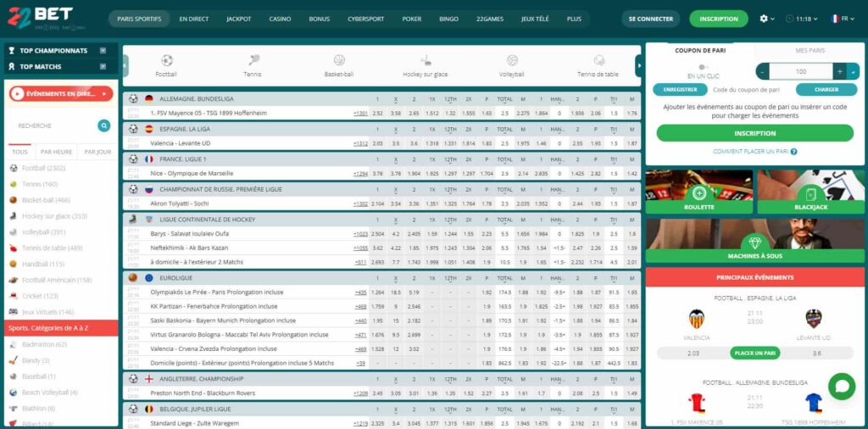Image resolution: width=868 pixels, height=429 pixels.
Task: Select the Tennis de table carousel icon
Action: [598, 60]
